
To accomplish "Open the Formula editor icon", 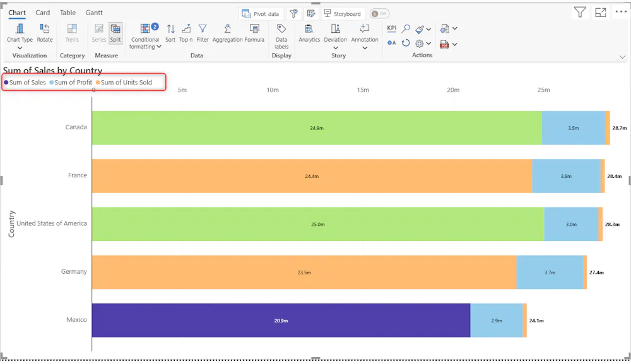I will pos(254,28).
